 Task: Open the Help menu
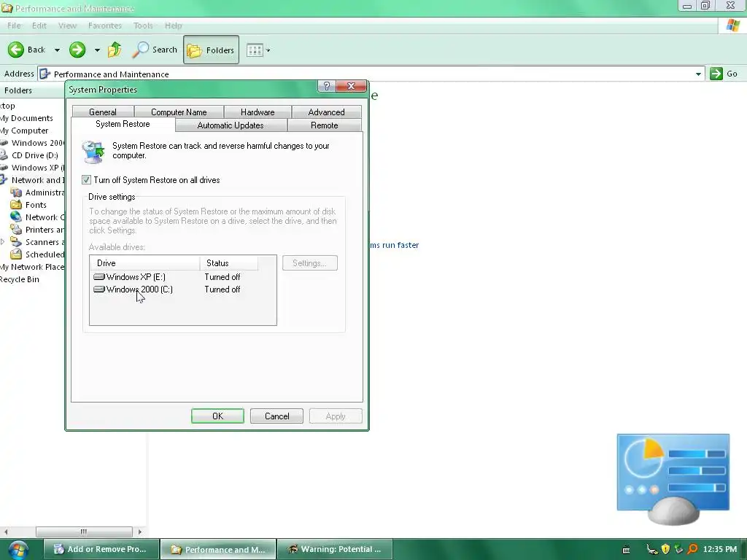[174, 26]
